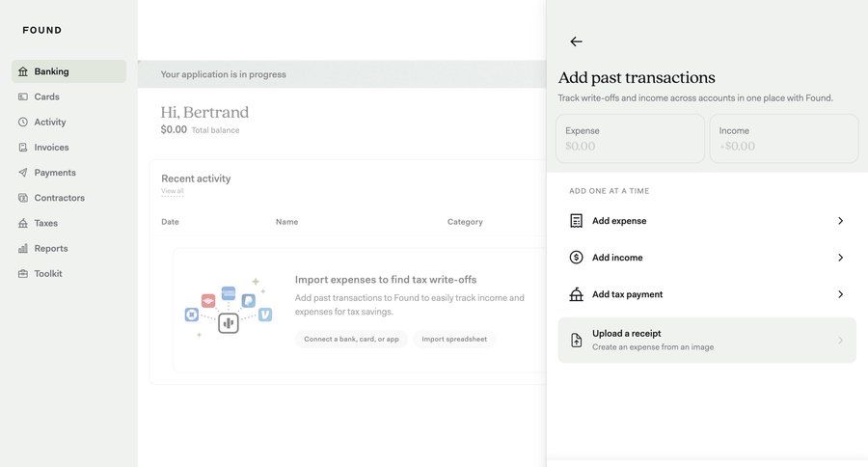Click the Name column header

pyautogui.click(x=286, y=222)
